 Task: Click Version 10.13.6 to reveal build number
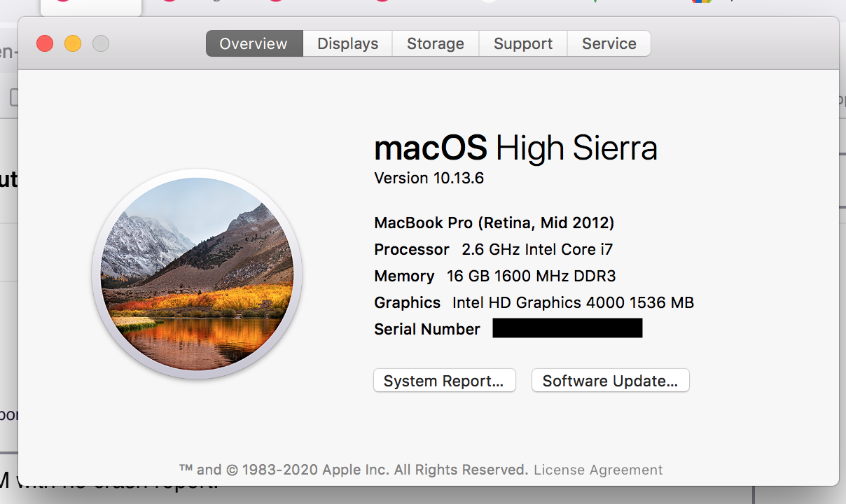[429, 178]
